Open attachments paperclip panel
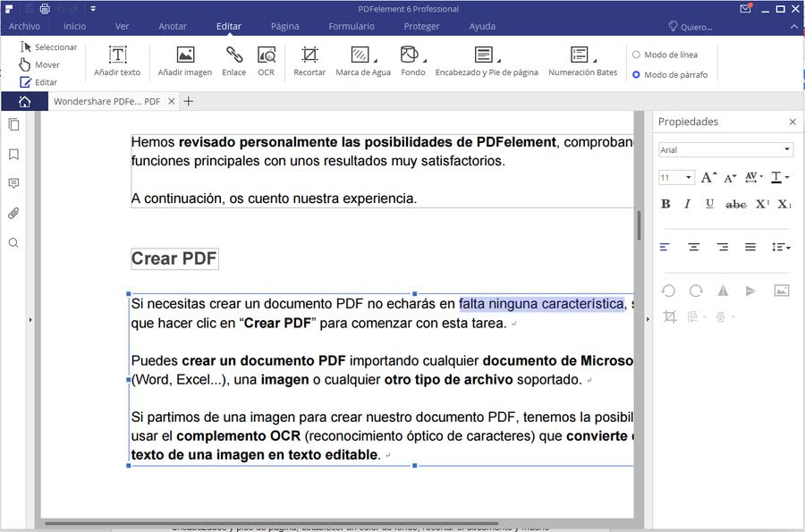805x532 pixels. [x=13, y=213]
